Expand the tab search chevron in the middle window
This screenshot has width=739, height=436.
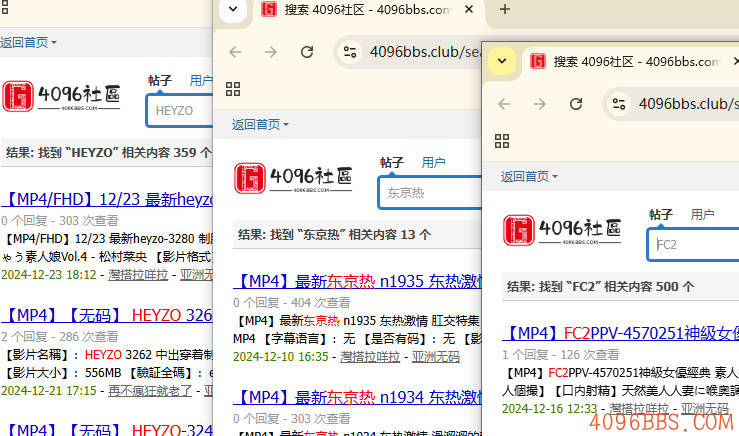[233, 10]
